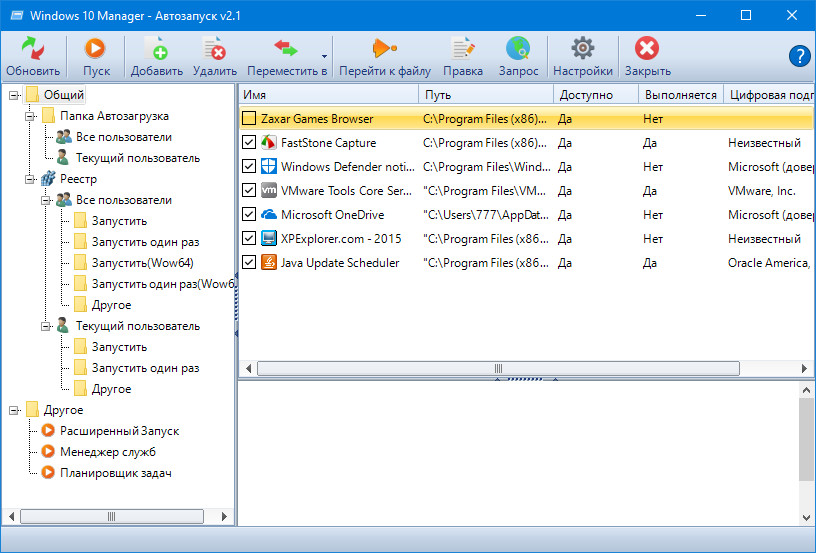Click the list scrollbar right arrow

804,368
